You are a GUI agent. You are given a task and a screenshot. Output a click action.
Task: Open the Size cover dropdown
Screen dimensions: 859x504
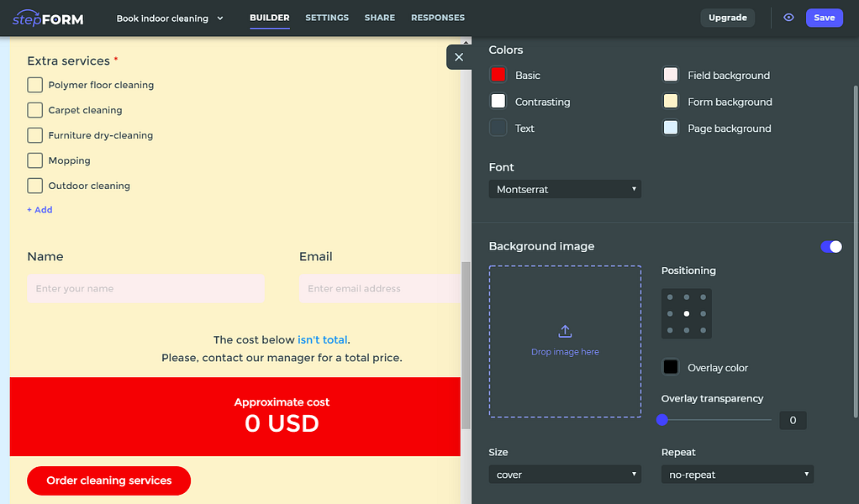565,474
